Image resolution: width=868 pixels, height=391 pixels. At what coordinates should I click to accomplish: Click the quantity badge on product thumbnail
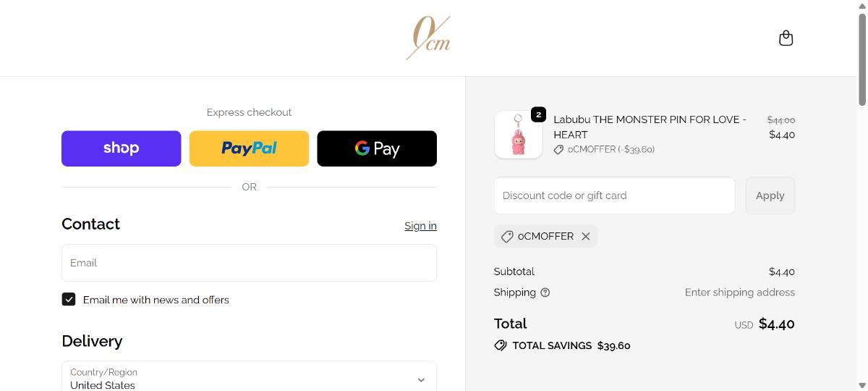click(x=538, y=114)
